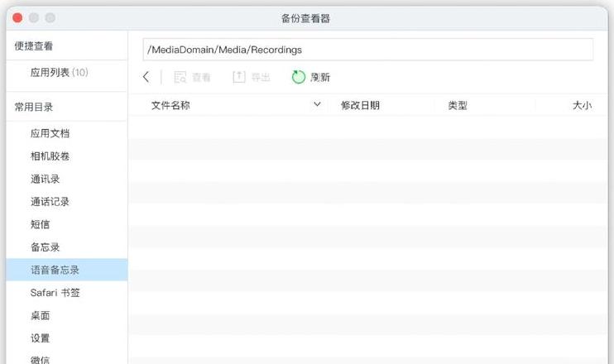This screenshot has height=364, width=614.
Task: Sort by 大小 column header
Action: [x=582, y=105]
